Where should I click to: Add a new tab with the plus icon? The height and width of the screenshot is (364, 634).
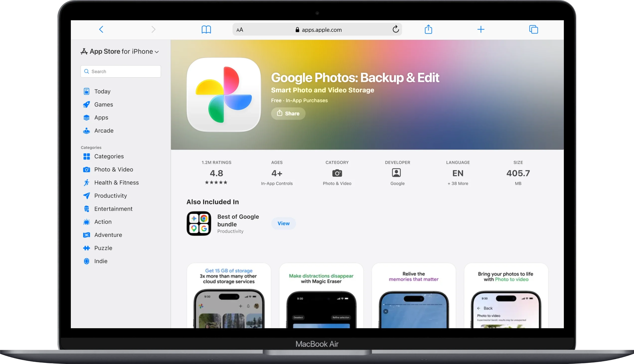tap(481, 29)
